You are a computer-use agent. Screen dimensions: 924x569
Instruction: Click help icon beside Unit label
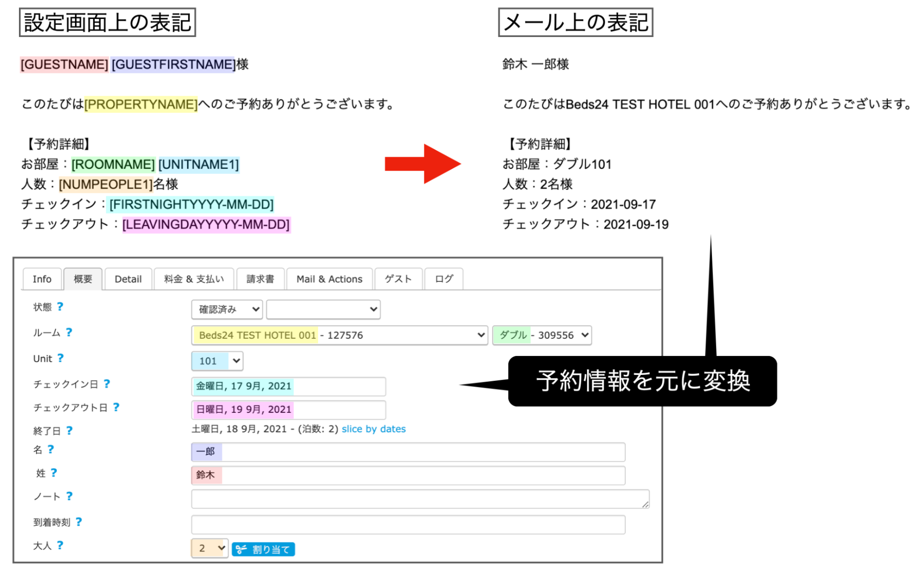click(61, 358)
